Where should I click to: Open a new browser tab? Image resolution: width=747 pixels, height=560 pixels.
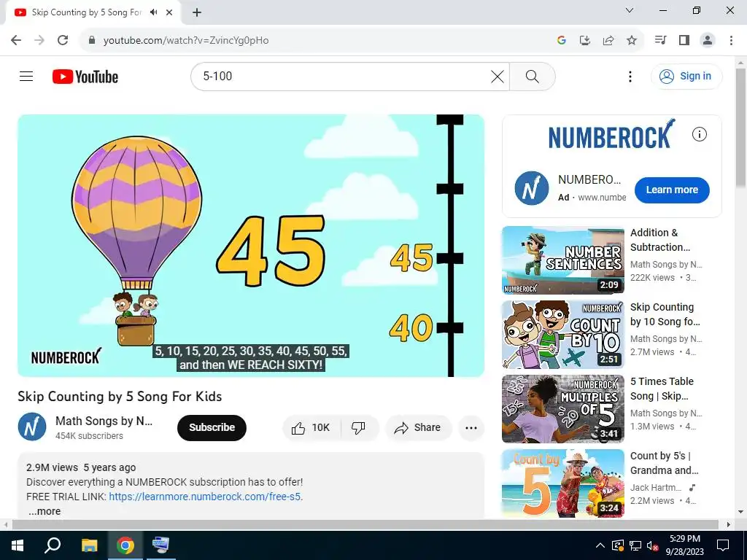[x=197, y=12]
